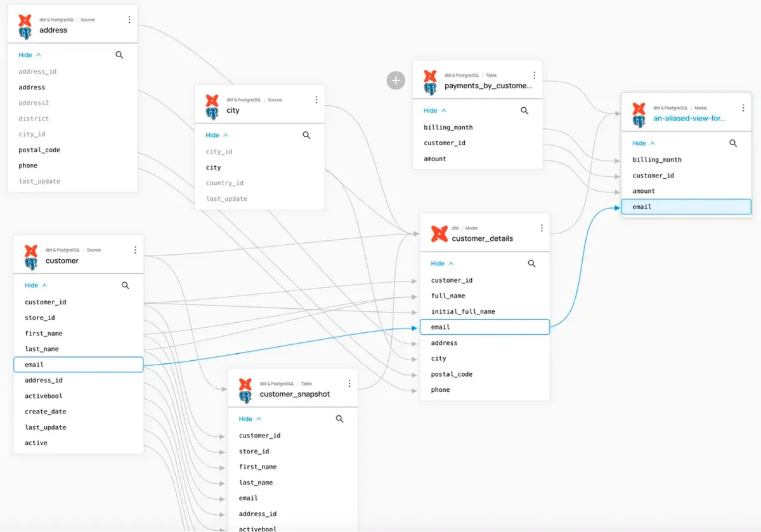The width and height of the screenshot is (761, 532).
Task: Search columns in the customer_details card
Action: point(531,263)
